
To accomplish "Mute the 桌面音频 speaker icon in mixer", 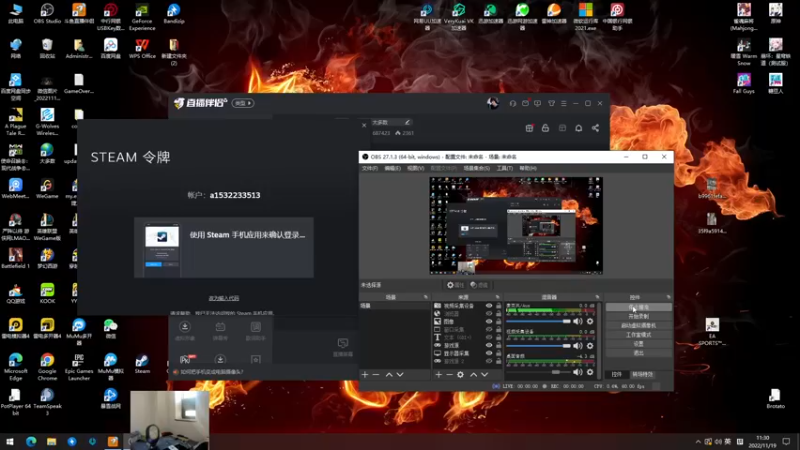I will [x=578, y=372].
